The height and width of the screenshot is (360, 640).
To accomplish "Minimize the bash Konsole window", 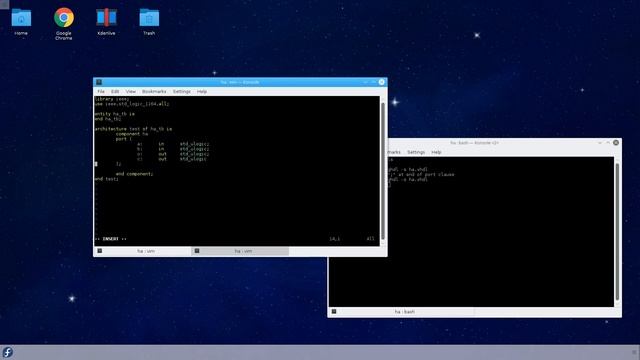I will click(x=600, y=142).
